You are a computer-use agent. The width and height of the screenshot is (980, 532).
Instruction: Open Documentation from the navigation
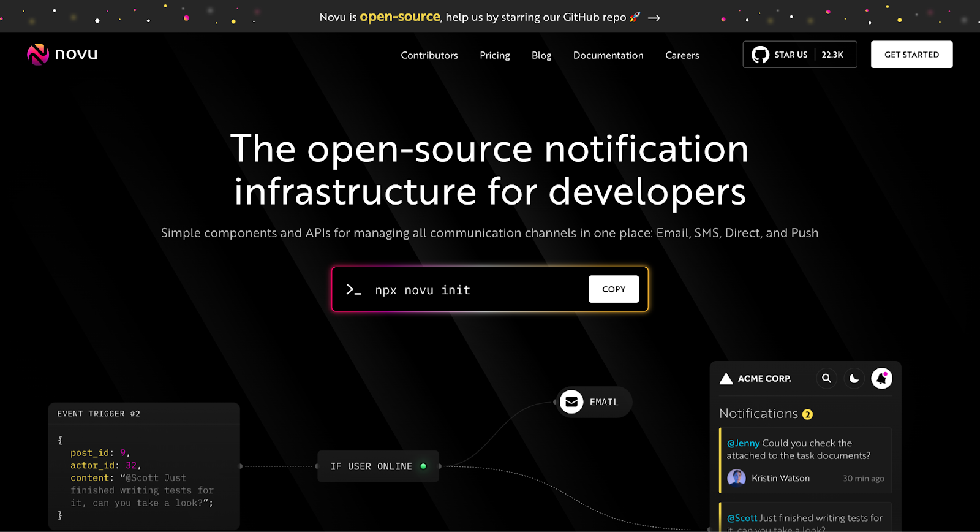click(x=608, y=55)
